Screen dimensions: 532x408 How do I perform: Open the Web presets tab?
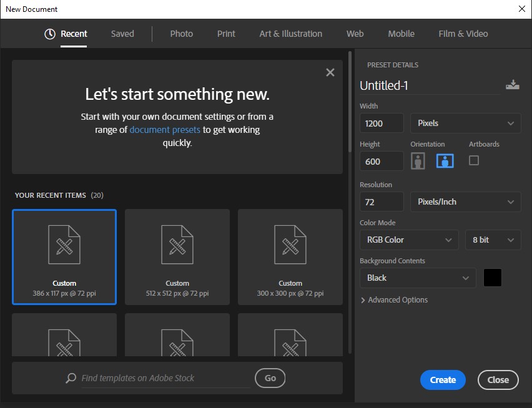355,34
